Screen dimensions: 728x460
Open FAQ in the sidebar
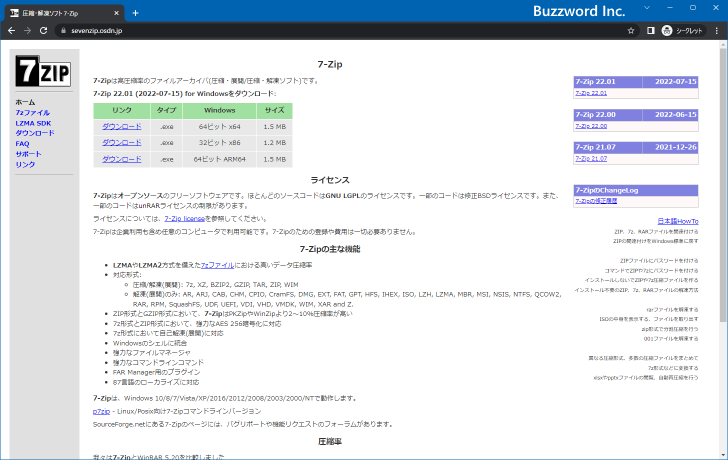(x=22, y=144)
